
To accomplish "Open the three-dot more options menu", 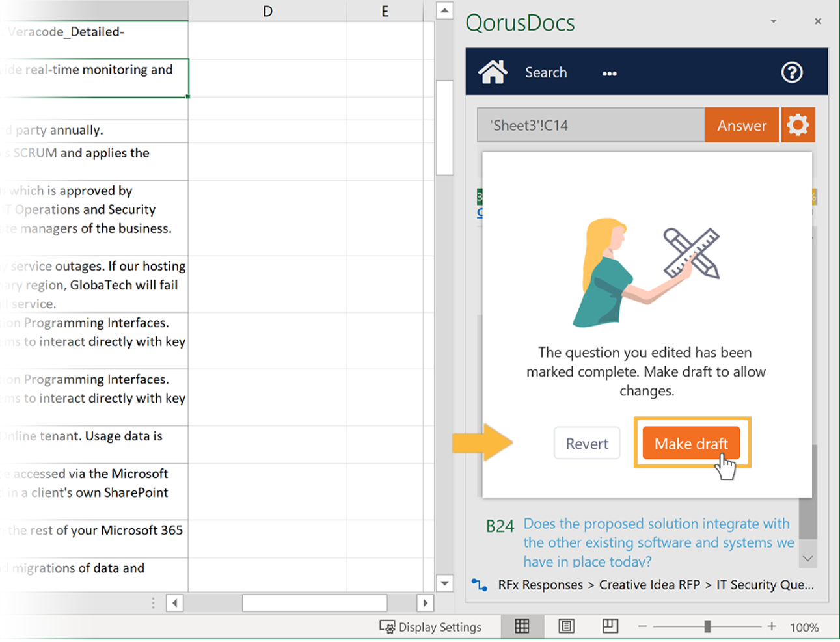I will point(609,74).
